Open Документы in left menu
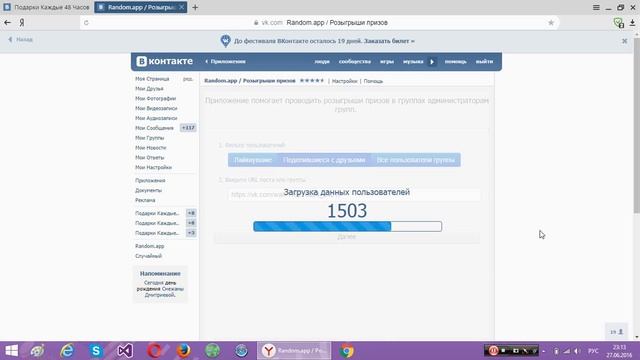Viewport: 640px width, 360px height. point(149,190)
